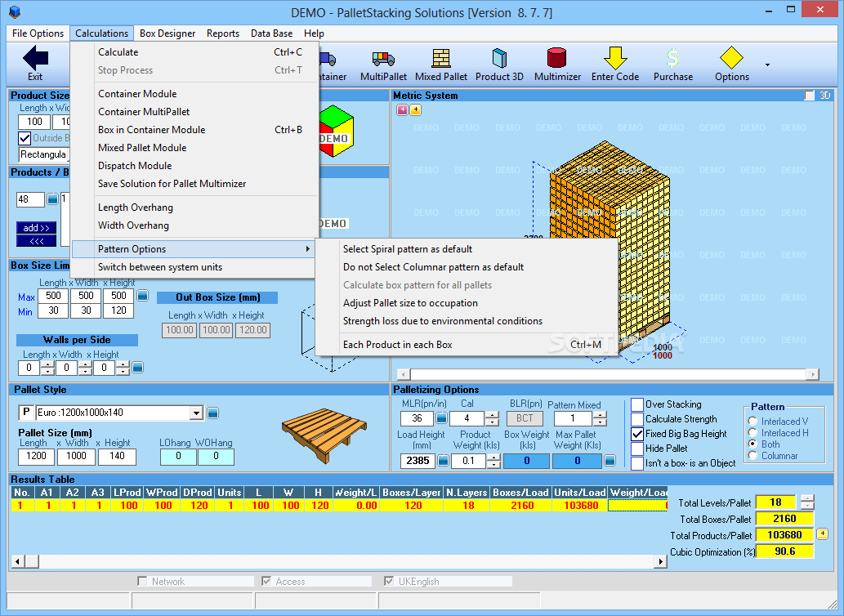This screenshot has height=616, width=844.
Task: Click the Walls per Side Length stepper
Action: 47,368
